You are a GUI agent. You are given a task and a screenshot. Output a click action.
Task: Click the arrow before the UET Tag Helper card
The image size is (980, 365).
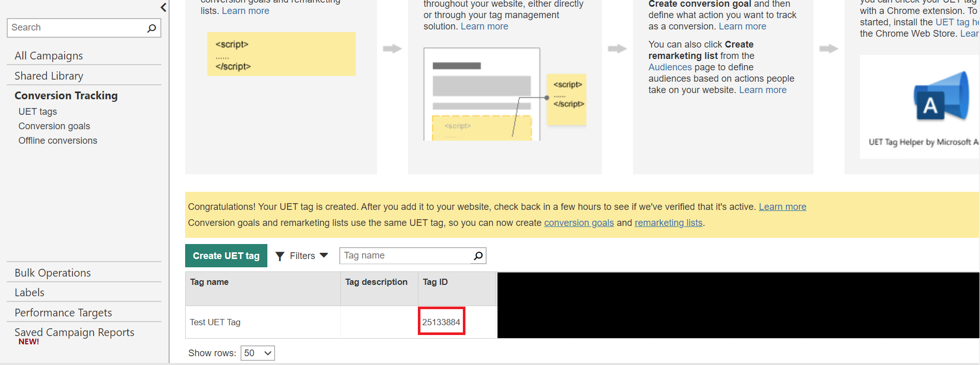point(829,49)
